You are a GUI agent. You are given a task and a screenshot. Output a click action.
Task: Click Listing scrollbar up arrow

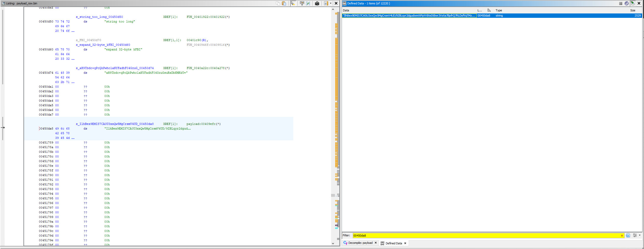coord(333,9)
